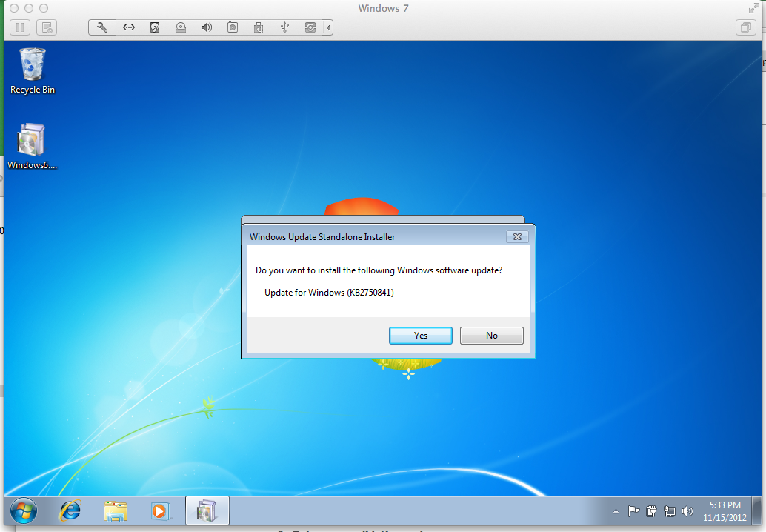Click No to decline the update
Viewport: 766px width, 532px height.
point(491,336)
